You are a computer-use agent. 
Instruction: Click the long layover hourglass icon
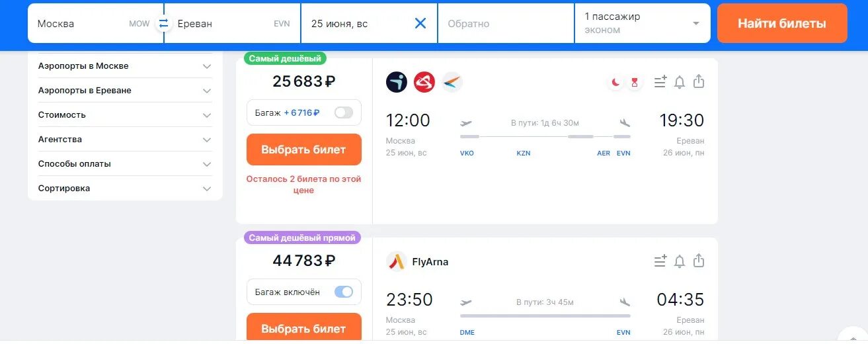click(x=635, y=82)
